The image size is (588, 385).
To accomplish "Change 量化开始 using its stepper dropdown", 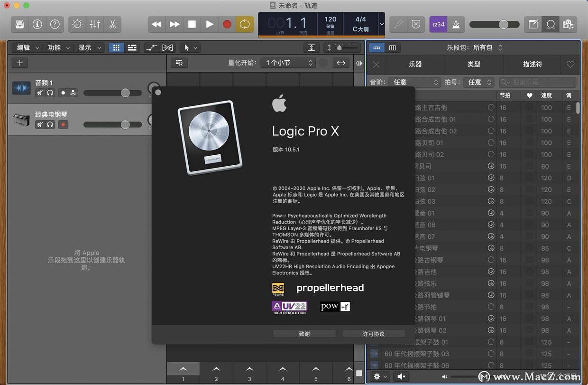I will pyautogui.click(x=311, y=62).
